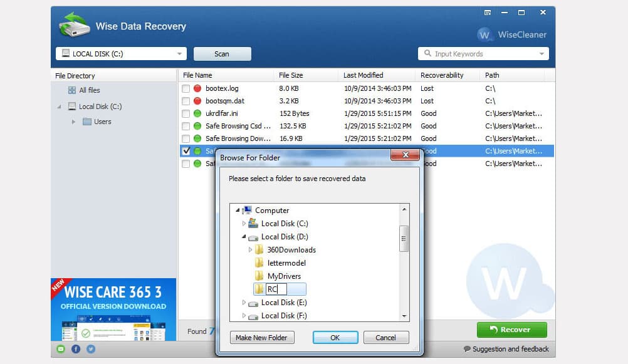Collapse Local Disk (D:) in folder dialog

244,236
